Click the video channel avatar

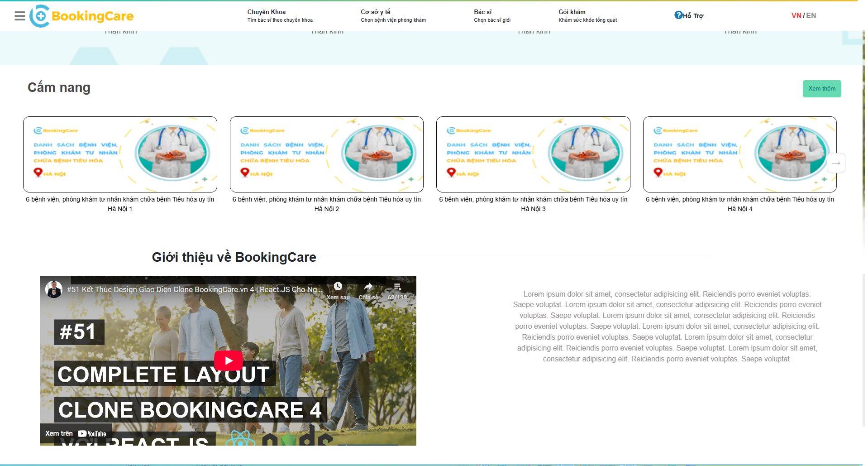point(54,289)
